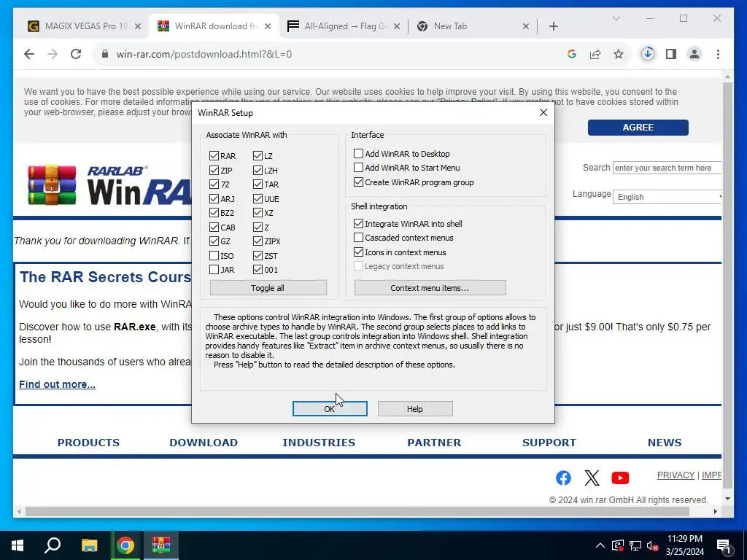Image resolution: width=747 pixels, height=560 pixels.
Task: Click OK in WinRAR Setup
Action: coord(330,408)
